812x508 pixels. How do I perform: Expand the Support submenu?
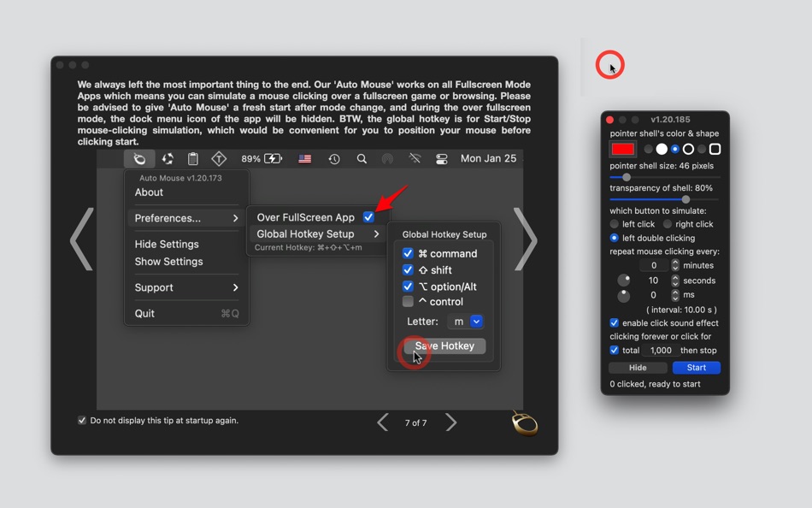(186, 287)
